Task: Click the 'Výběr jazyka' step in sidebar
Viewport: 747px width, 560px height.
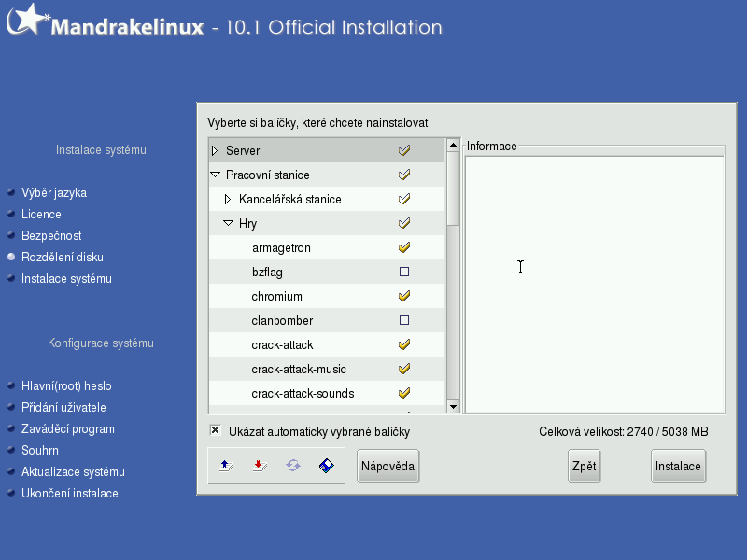Action: tap(54, 193)
